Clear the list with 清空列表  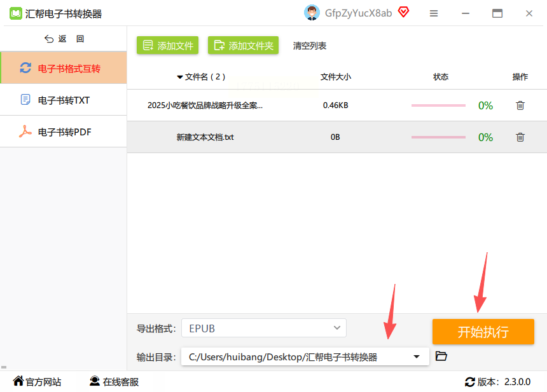309,46
